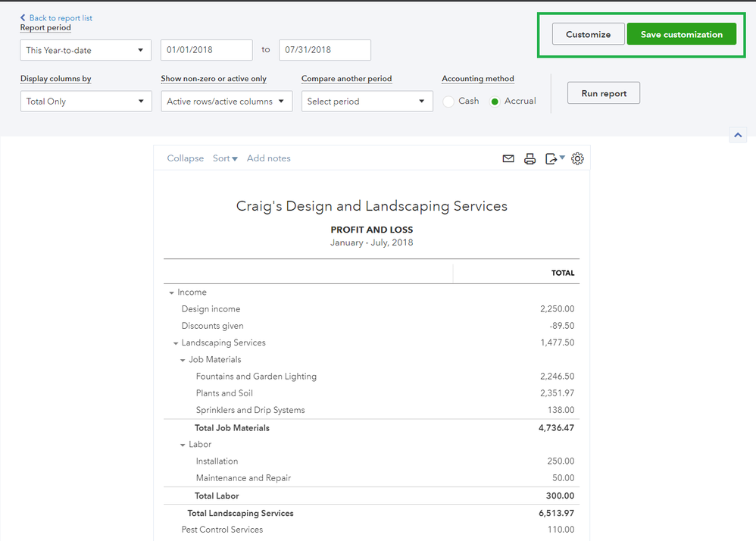Open the Display columns by dropdown
Image resolution: width=756 pixels, height=541 pixels.
click(x=86, y=100)
